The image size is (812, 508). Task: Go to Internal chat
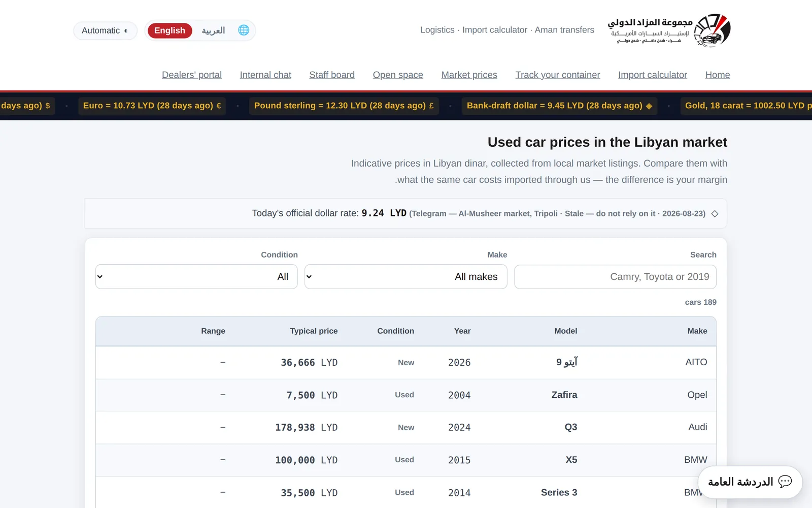coord(265,75)
